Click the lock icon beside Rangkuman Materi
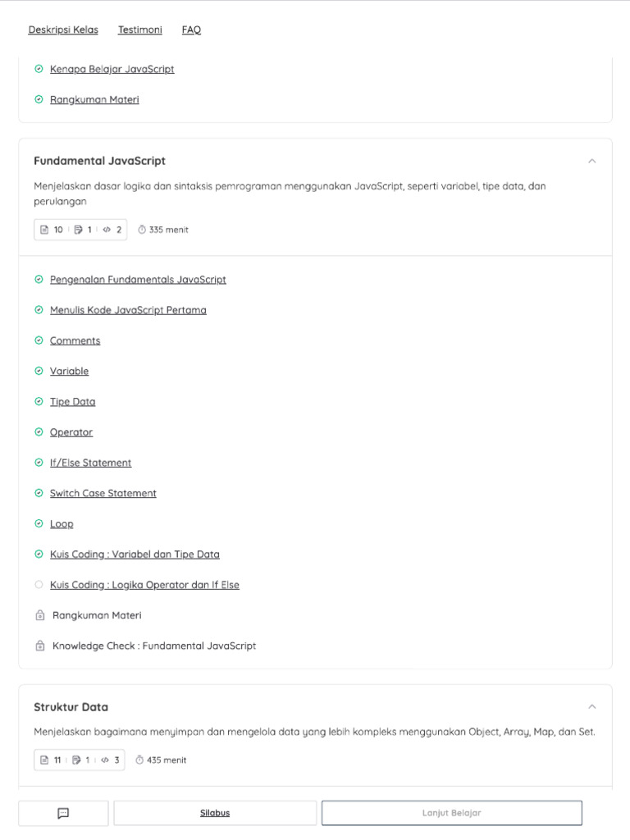The width and height of the screenshot is (630, 840). (x=39, y=615)
